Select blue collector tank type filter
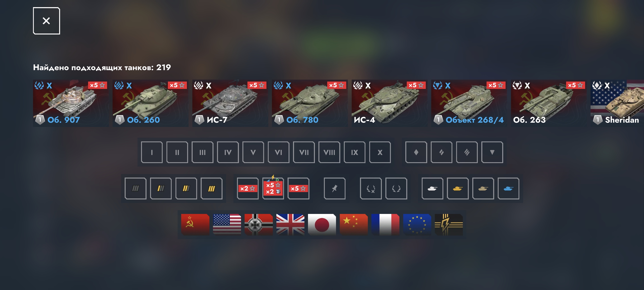The image size is (644, 290). (x=508, y=188)
